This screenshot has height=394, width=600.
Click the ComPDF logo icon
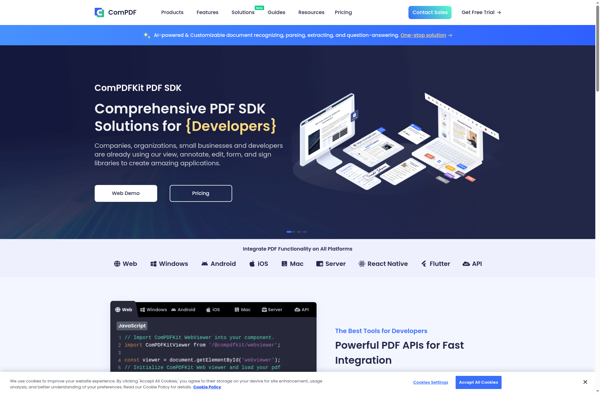[x=99, y=12]
